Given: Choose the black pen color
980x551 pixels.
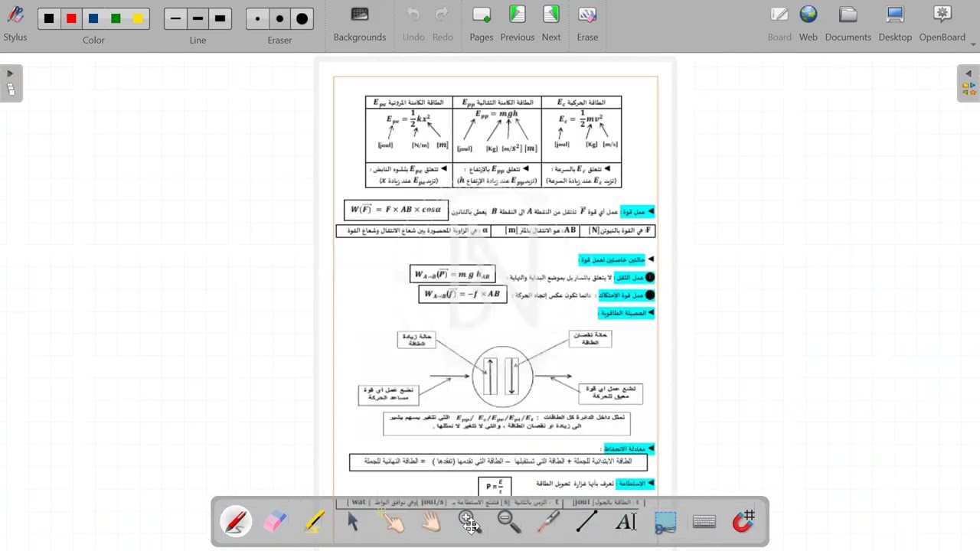Looking at the screenshot, I should tap(49, 18).
